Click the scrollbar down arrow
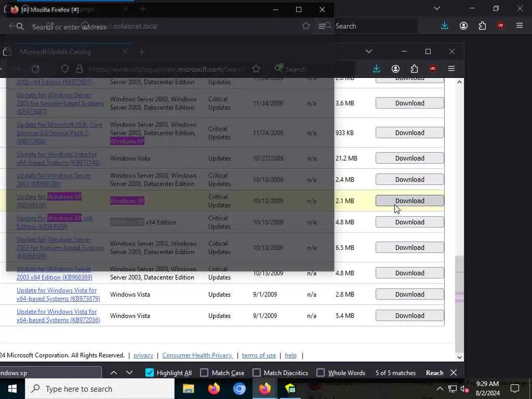The image size is (532, 399). pos(459,357)
